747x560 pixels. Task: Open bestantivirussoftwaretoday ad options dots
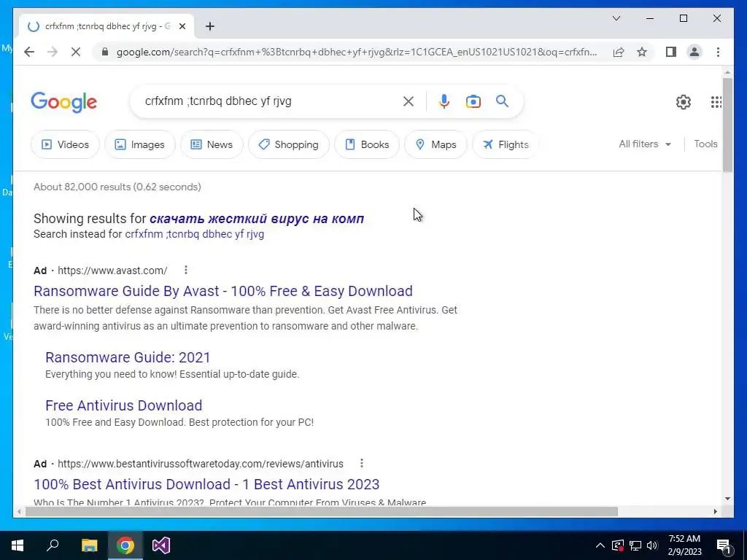point(362,463)
